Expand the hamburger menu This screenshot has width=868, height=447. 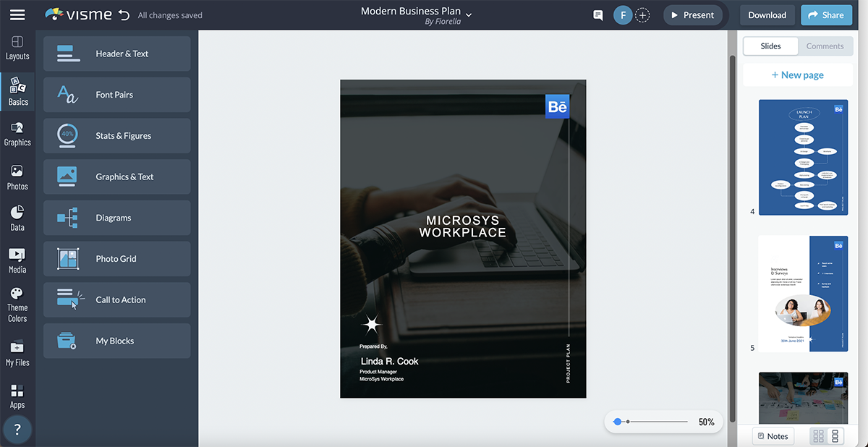pyautogui.click(x=17, y=14)
